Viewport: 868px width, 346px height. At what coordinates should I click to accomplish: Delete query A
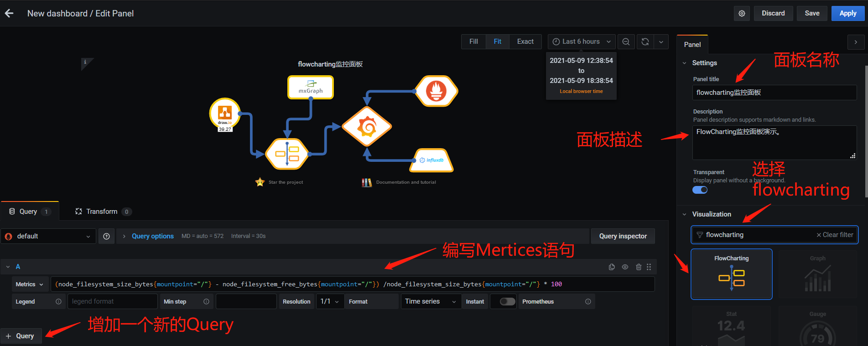click(639, 267)
